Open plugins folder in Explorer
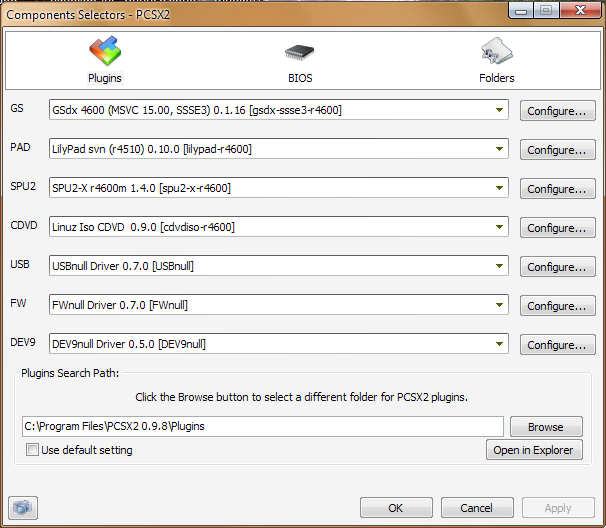The height and width of the screenshot is (528, 606). [x=534, y=450]
